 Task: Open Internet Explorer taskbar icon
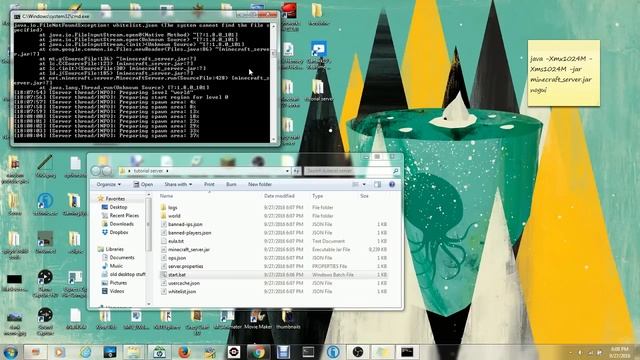[85, 352]
